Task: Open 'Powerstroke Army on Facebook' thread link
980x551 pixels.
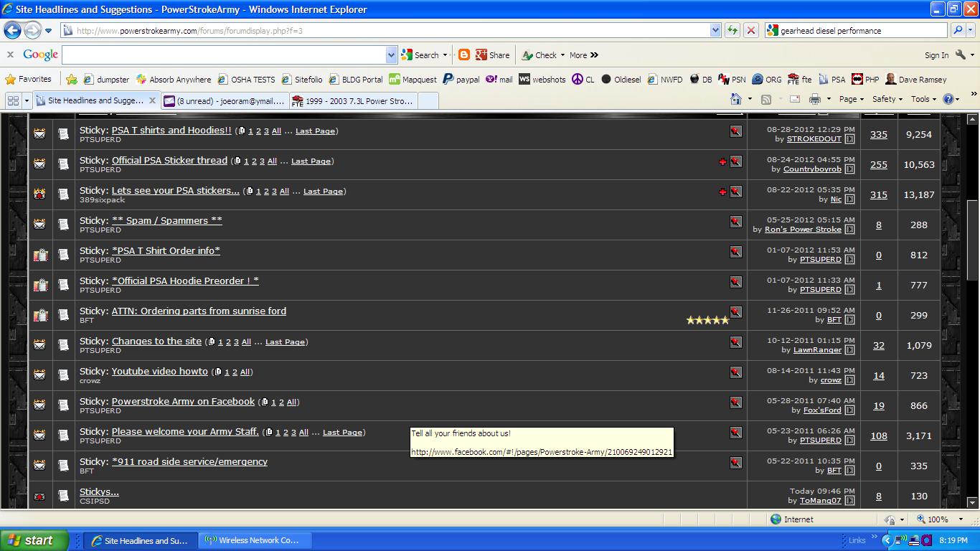Action: coord(183,402)
